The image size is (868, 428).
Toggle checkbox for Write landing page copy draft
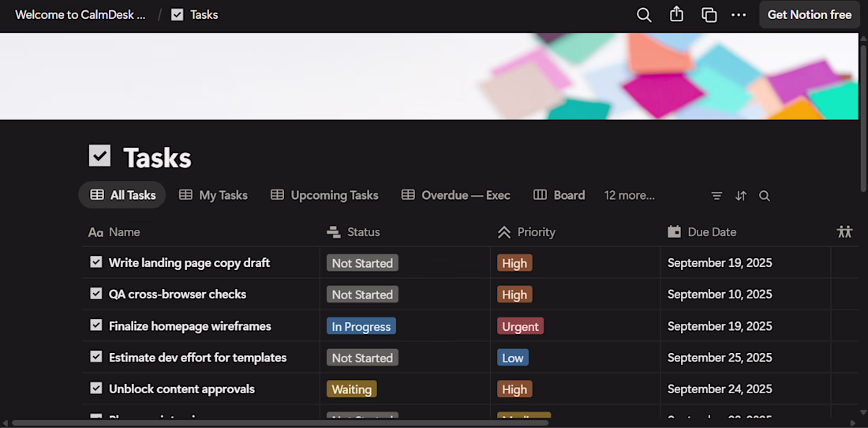[96, 262]
